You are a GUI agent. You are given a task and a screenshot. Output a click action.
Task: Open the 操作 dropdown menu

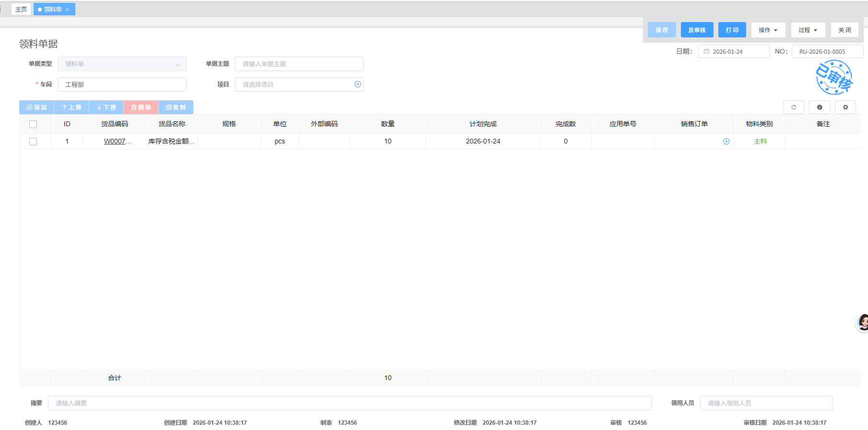768,30
